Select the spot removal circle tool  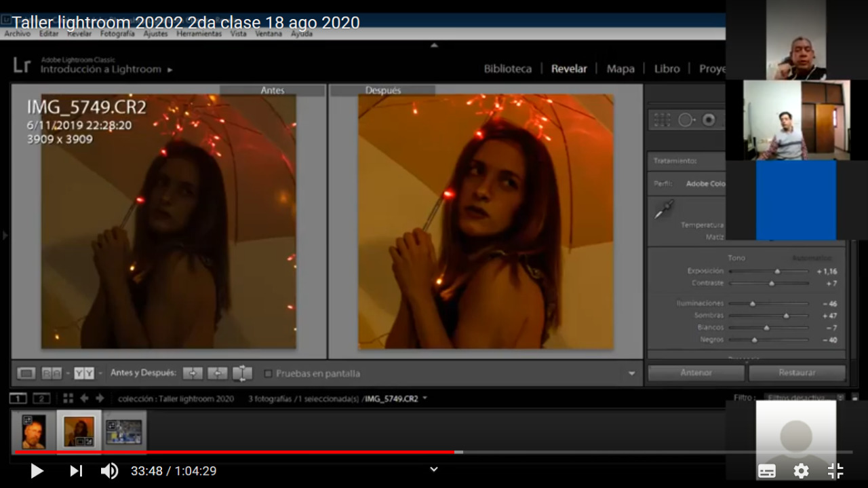point(686,120)
